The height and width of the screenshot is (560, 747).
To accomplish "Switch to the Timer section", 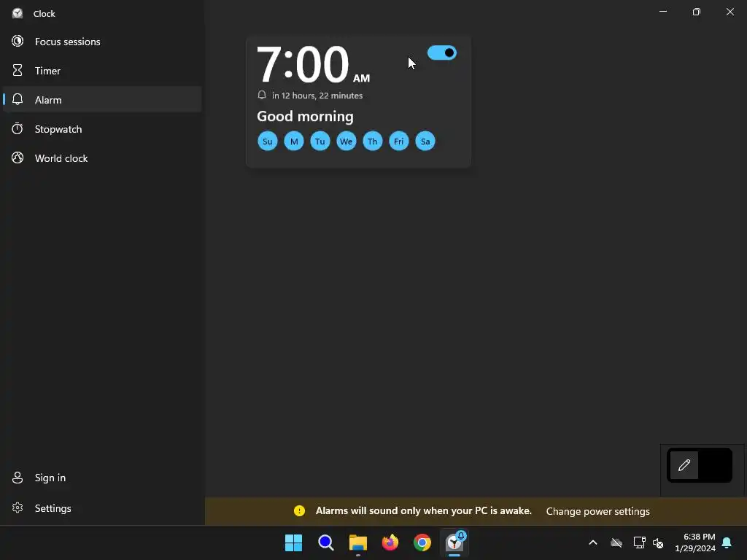I will (x=102, y=71).
